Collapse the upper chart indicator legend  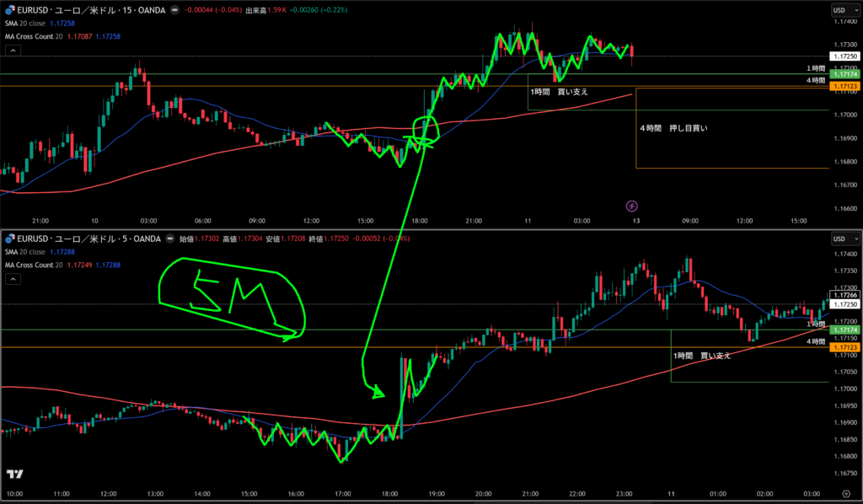tap(13, 51)
